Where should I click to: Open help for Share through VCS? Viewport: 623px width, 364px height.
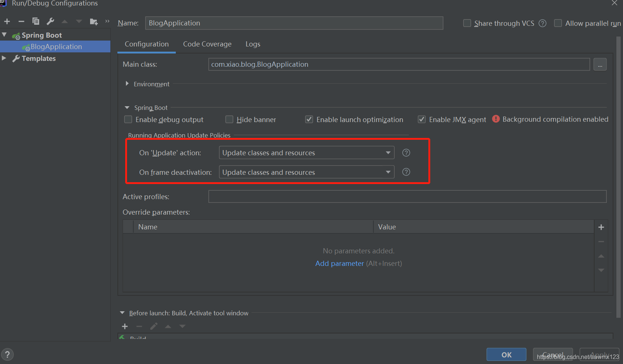pos(542,23)
